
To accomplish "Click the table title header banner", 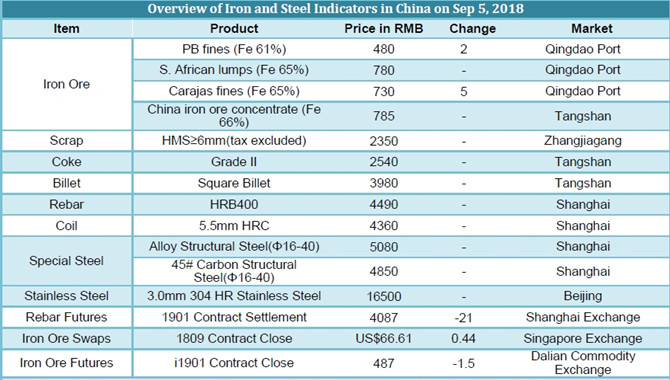I will (x=335, y=9).
